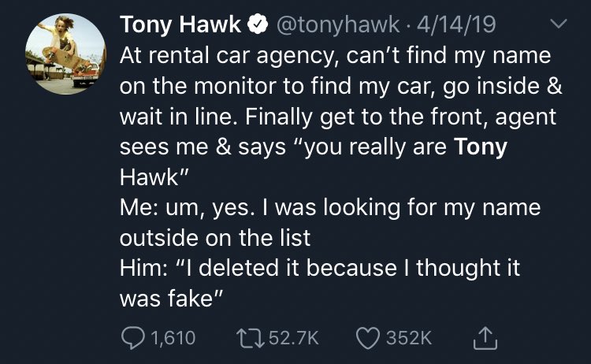Select the "At rental car agency" opening line

(x=336, y=56)
